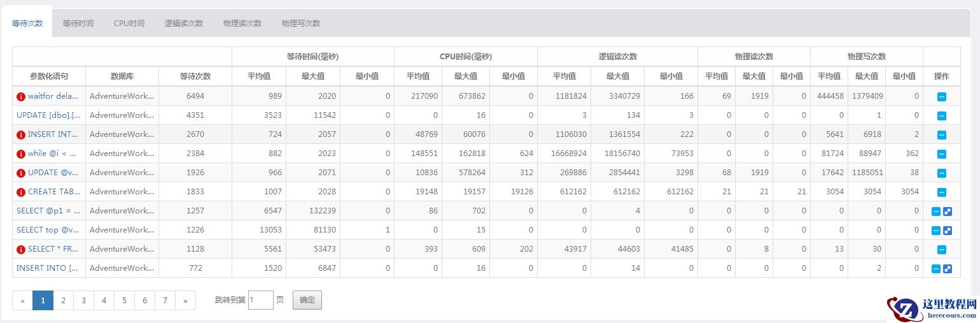The height and width of the screenshot is (323, 980).
Task: Click the next page » arrow
Action: [185, 301]
